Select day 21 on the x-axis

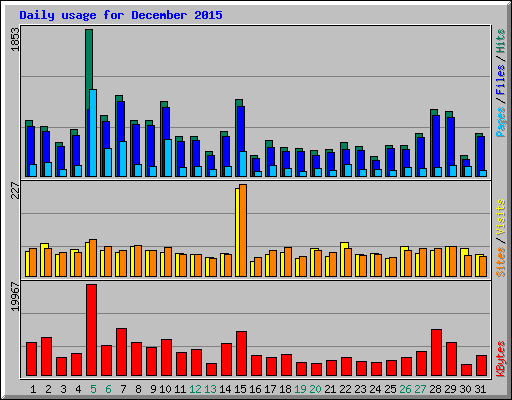(330, 389)
